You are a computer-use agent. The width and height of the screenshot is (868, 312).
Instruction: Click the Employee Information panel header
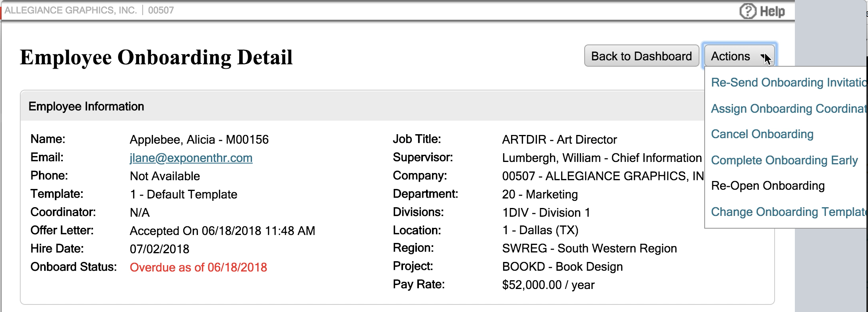[86, 106]
